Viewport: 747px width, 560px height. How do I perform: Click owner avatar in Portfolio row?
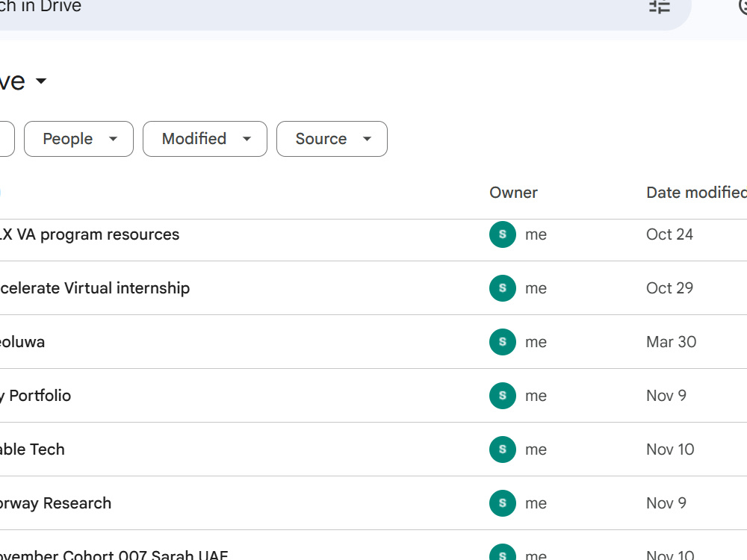tap(503, 396)
